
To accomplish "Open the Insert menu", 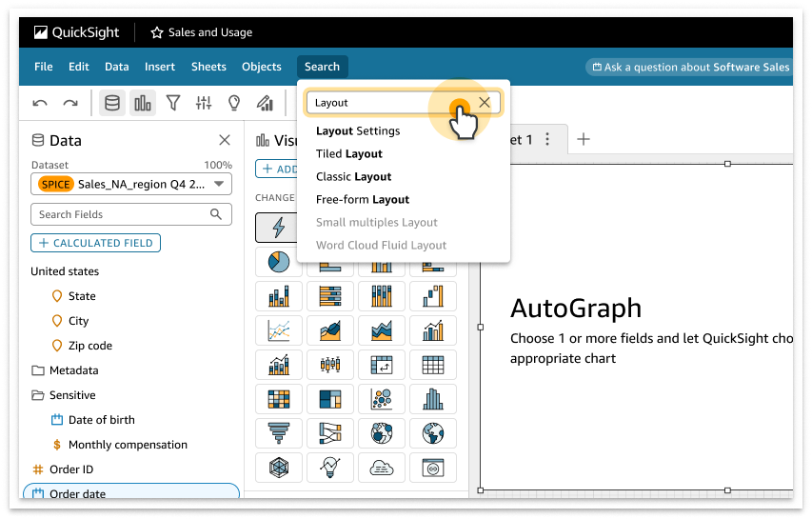I will pyautogui.click(x=160, y=67).
